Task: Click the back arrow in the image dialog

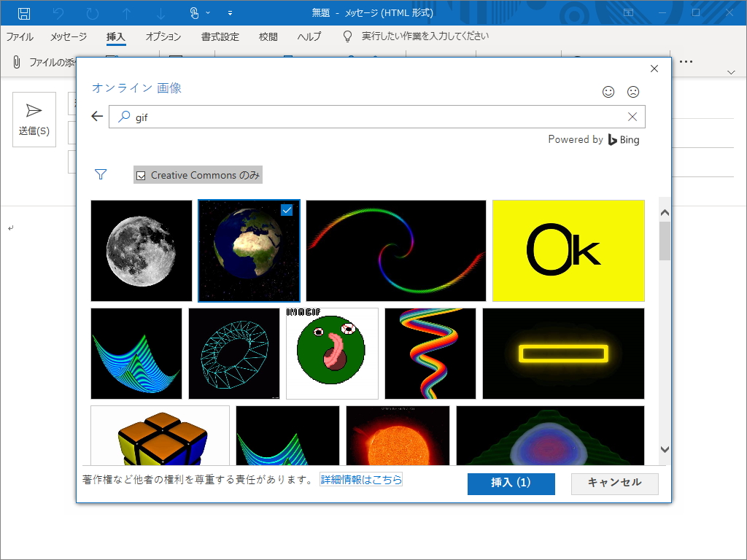Action: tap(97, 116)
